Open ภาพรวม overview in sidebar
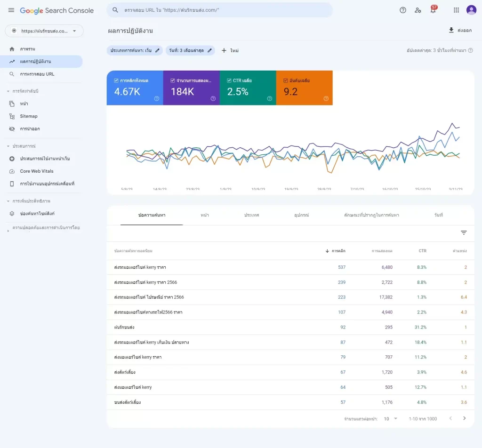This screenshot has width=482, height=448. pyautogui.click(x=41, y=49)
